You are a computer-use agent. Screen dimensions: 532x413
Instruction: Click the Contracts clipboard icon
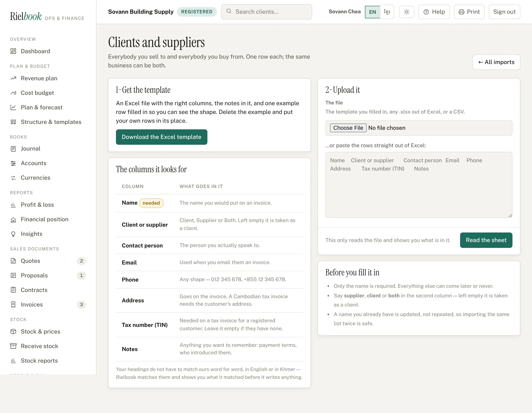[x=13, y=290]
